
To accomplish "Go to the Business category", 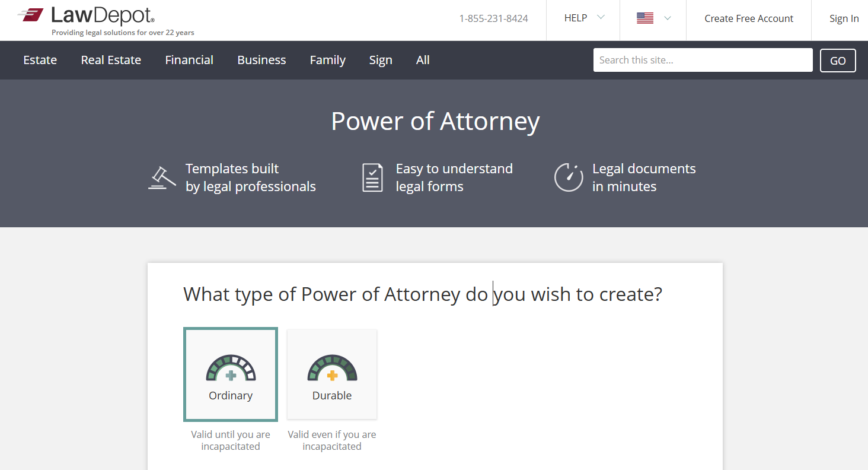I will pos(261,60).
